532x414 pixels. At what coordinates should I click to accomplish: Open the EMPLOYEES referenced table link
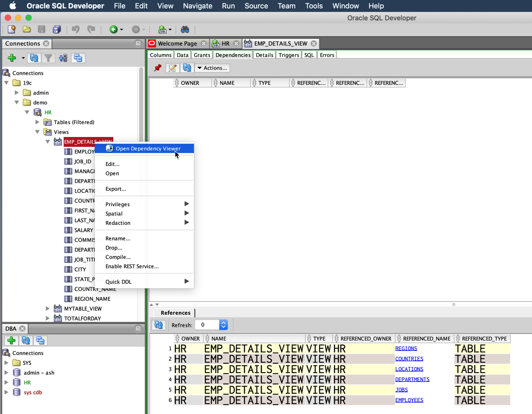(409, 400)
